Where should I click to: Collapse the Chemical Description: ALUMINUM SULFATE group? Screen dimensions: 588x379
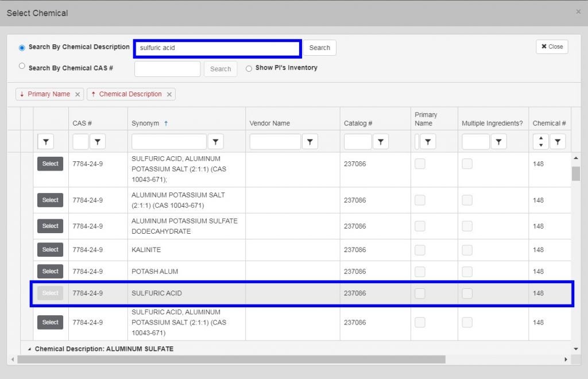29,349
